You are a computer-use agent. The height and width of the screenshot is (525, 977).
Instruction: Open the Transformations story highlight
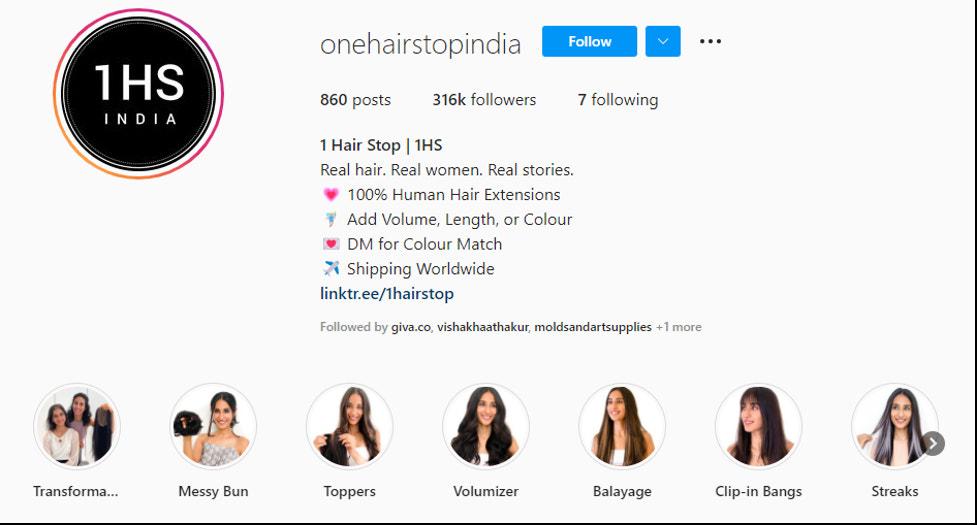point(77,426)
